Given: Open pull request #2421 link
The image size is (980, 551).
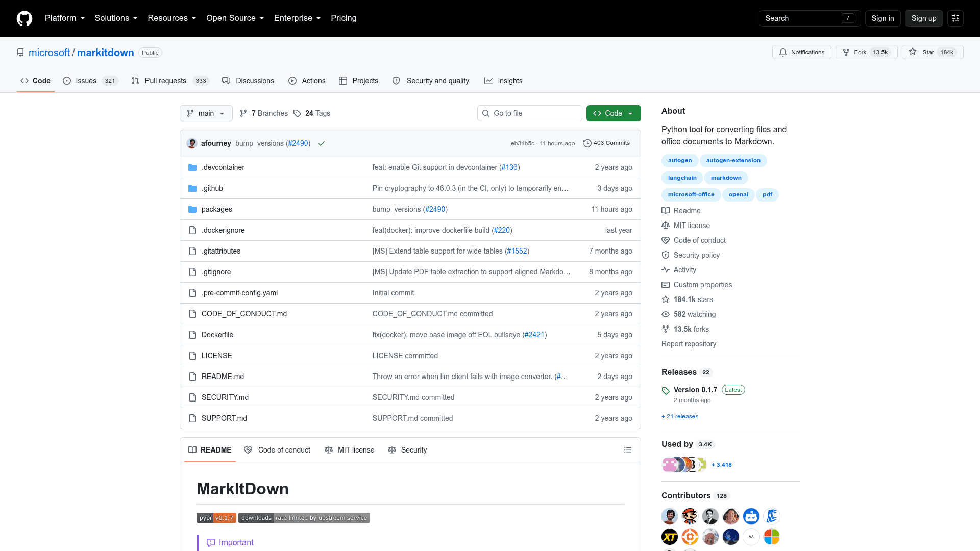Looking at the screenshot, I should [534, 335].
